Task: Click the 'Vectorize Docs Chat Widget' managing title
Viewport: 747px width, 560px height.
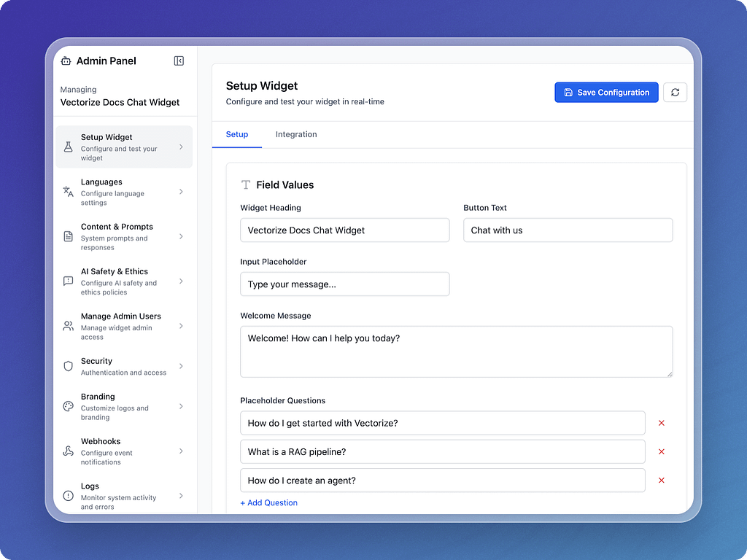Action: click(120, 102)
